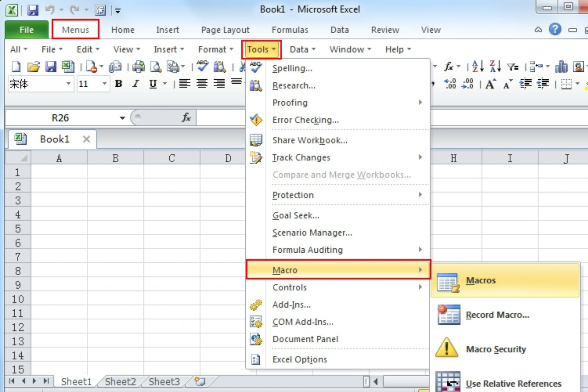Click the Open folder icon in the toolbar
This screenshot has width=588, height=392.
pos(33,67)
